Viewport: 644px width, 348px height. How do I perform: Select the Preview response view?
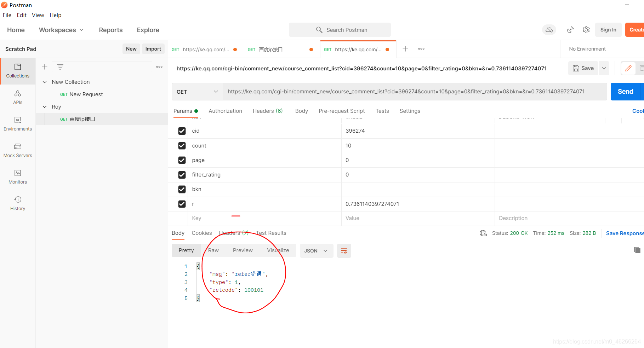[x=243, y=250]
